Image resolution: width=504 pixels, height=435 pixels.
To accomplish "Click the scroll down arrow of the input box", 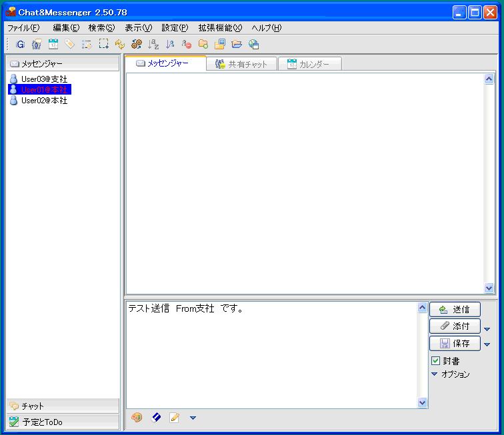I will click(423, 402).
